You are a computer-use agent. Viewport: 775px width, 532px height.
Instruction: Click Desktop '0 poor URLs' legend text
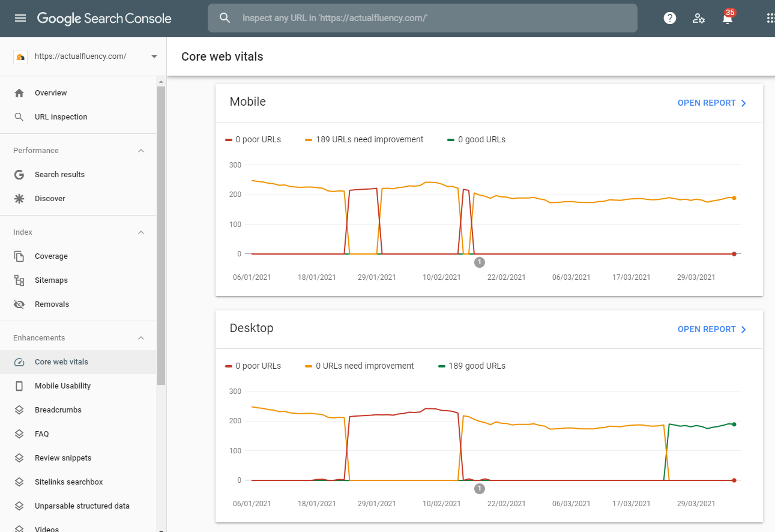click(x=258, y=366)
